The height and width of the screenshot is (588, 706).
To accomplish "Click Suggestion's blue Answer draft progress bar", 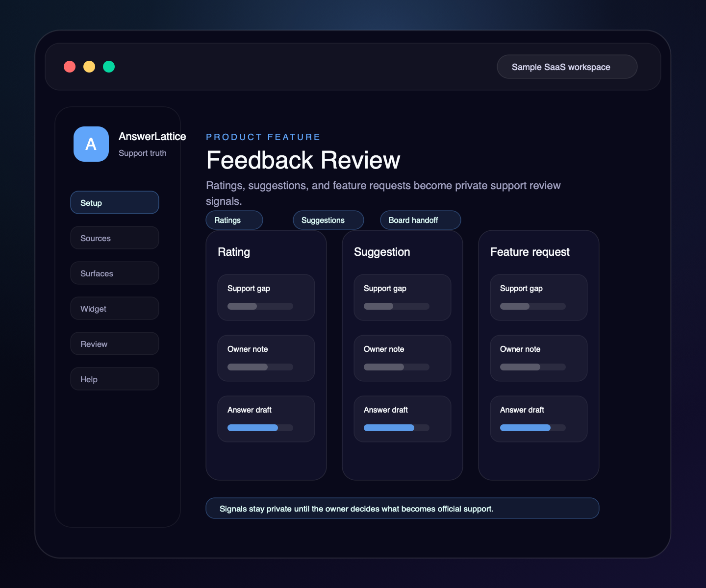I will point(397,428).
